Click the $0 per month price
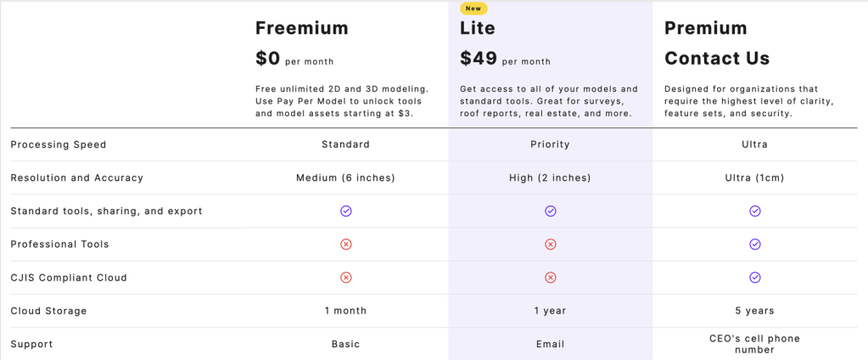Screen dimensions: 868x360 coord(294,59)
